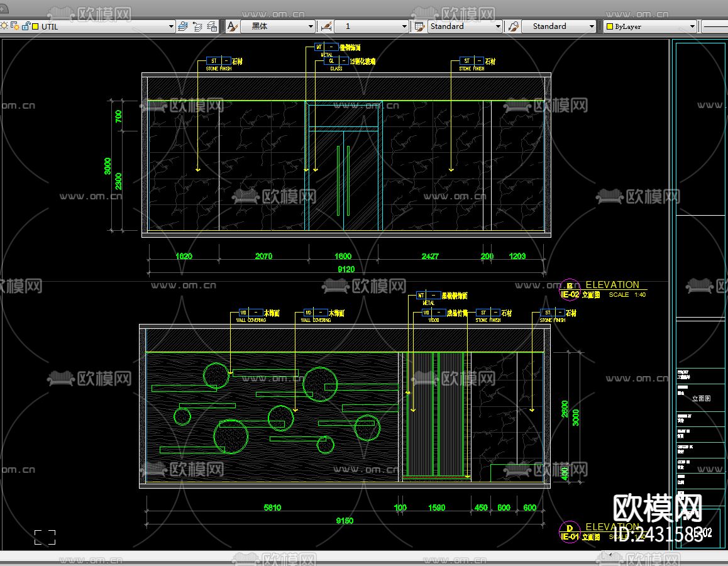Image resolution: width=728 pixels, height=566 pixels.
Task: Select the 1590 dimension text
Action: (x=436, y=508)
